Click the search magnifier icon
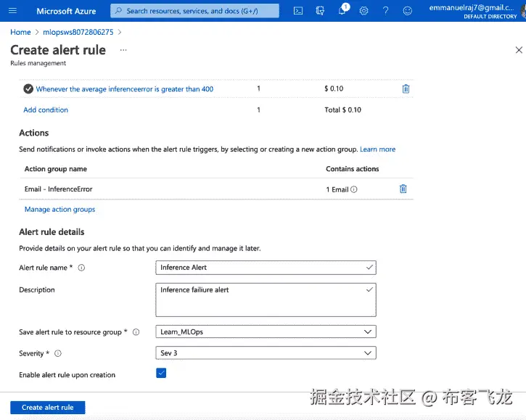The width and height of the screenshot is (526, 420). pyautogui.click(x=118, y=11)
